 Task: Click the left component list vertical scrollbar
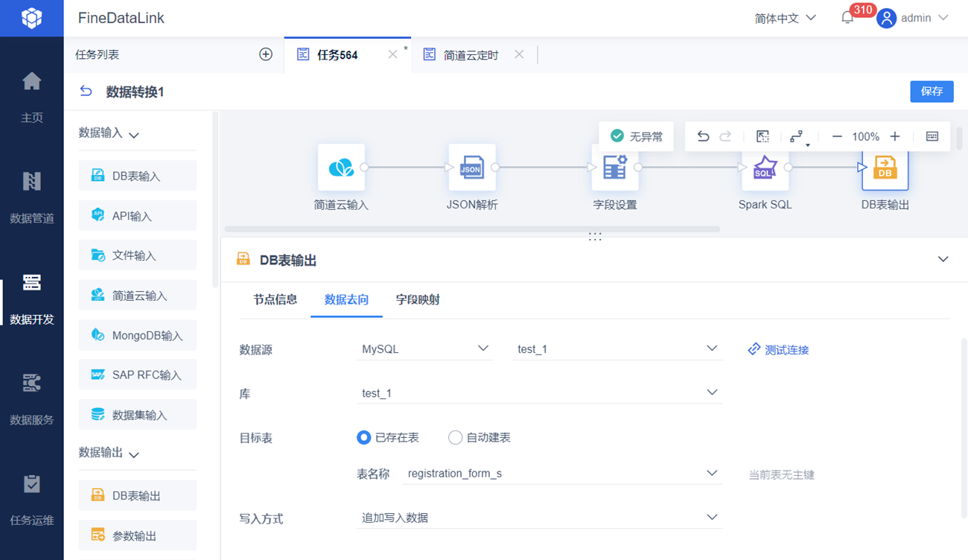(x=215, y=200)
